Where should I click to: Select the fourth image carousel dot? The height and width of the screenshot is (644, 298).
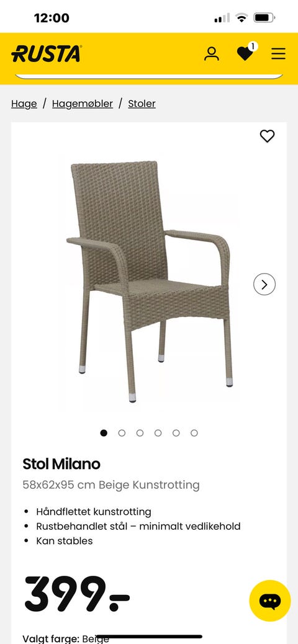pos(158,433)
